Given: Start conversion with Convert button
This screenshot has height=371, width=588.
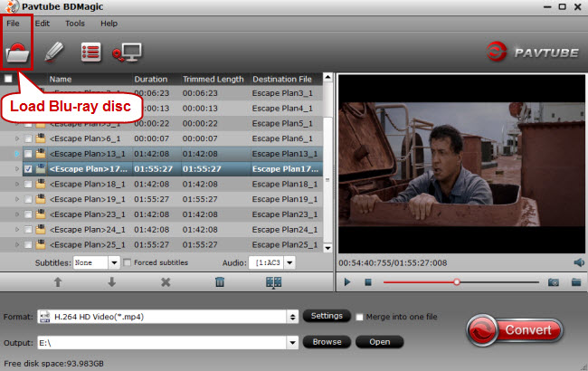Looking at the screenshot, I should coord(515,330).
